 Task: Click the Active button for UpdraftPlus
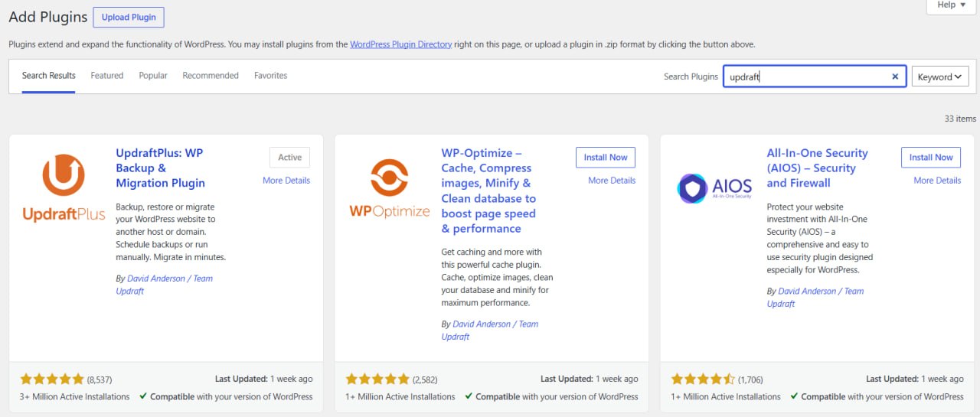(290, 158)
